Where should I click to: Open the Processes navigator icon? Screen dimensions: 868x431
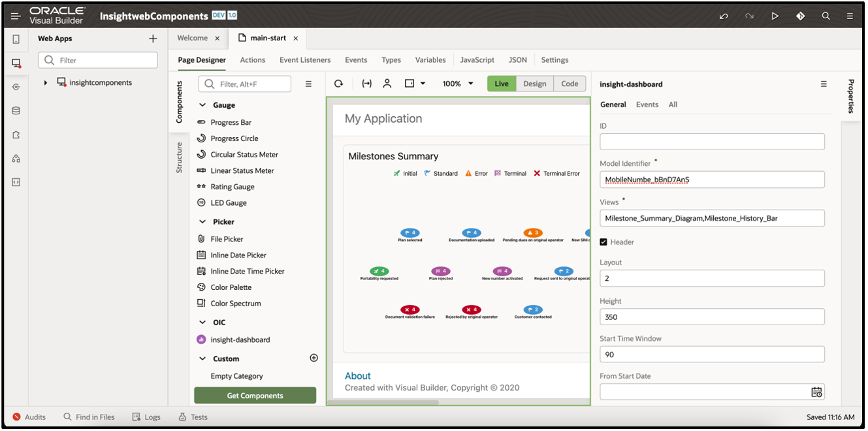coord(16,158)
